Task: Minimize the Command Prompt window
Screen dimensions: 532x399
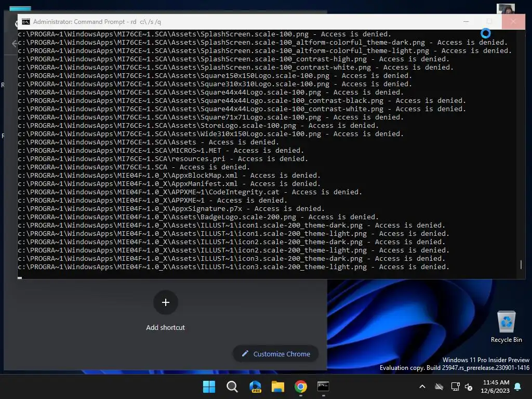Action: click(466, 22)
